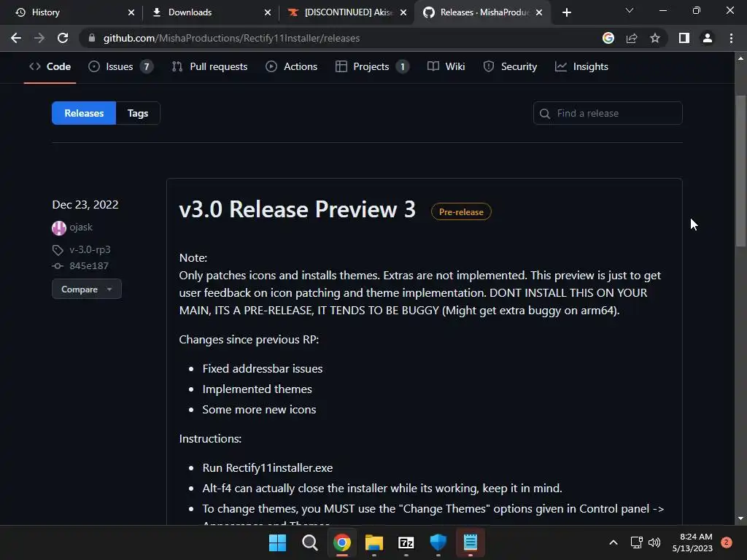The height and width of the screenshot is (560, 747).
Task: Expand the tab search chevron
Action: coord(630,10)
